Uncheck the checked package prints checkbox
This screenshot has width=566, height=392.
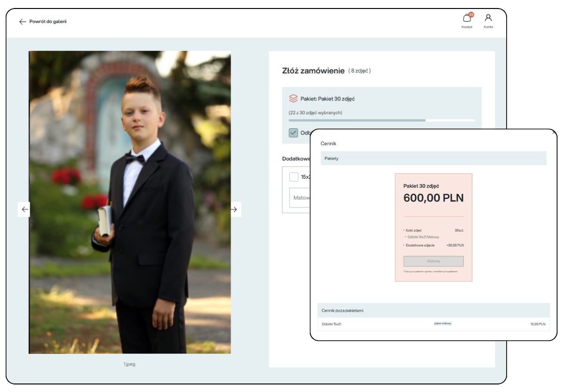[x=293, y=133]
